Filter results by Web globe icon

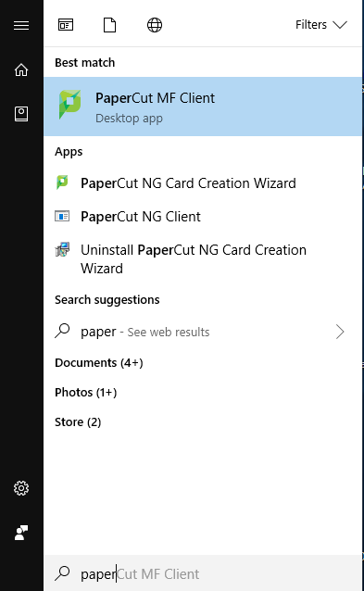(155, 25)
